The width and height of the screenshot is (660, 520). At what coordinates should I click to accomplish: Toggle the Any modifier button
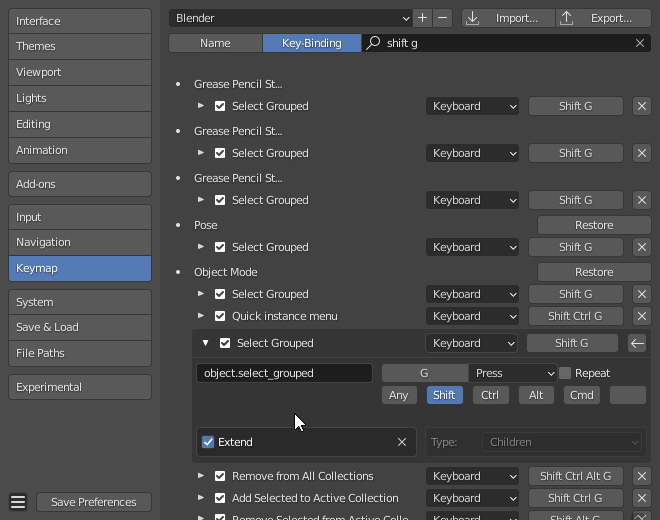point(399,395)
